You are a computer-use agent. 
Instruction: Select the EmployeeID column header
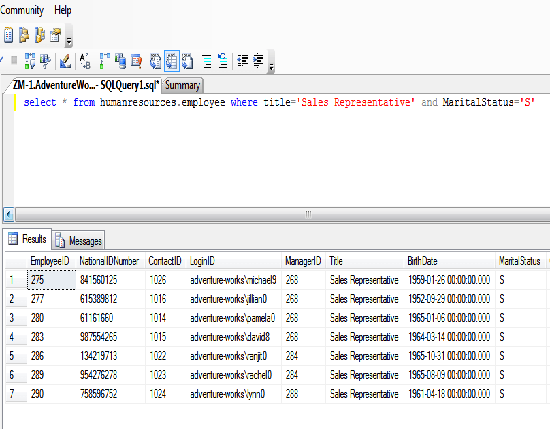coord(51,261)
